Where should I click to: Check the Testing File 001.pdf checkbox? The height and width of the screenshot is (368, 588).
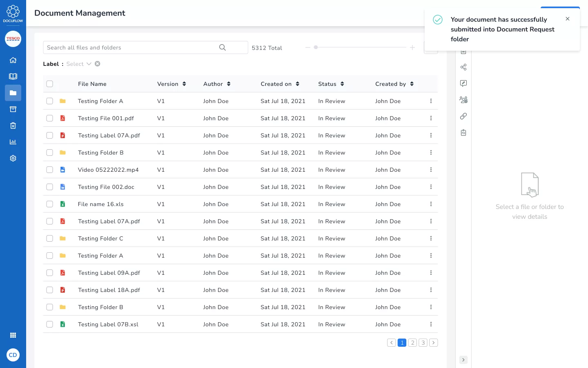[50, 118]
